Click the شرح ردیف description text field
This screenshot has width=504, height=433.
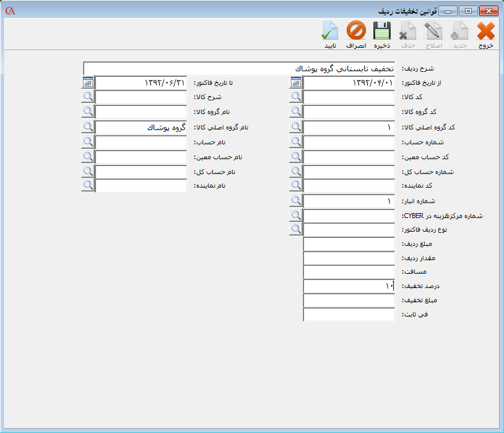[241, 68]
